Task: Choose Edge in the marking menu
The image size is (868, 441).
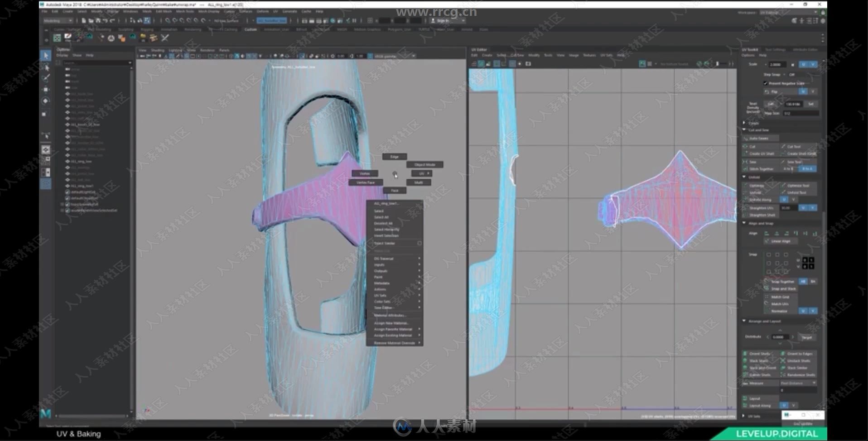Action: click(x=394, y=157)
